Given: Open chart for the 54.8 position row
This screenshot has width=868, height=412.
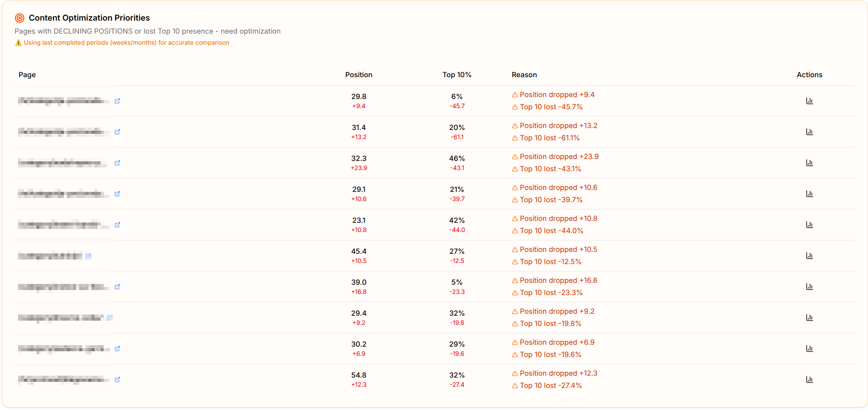Looking at the screenshot, I should pos(809,380).
